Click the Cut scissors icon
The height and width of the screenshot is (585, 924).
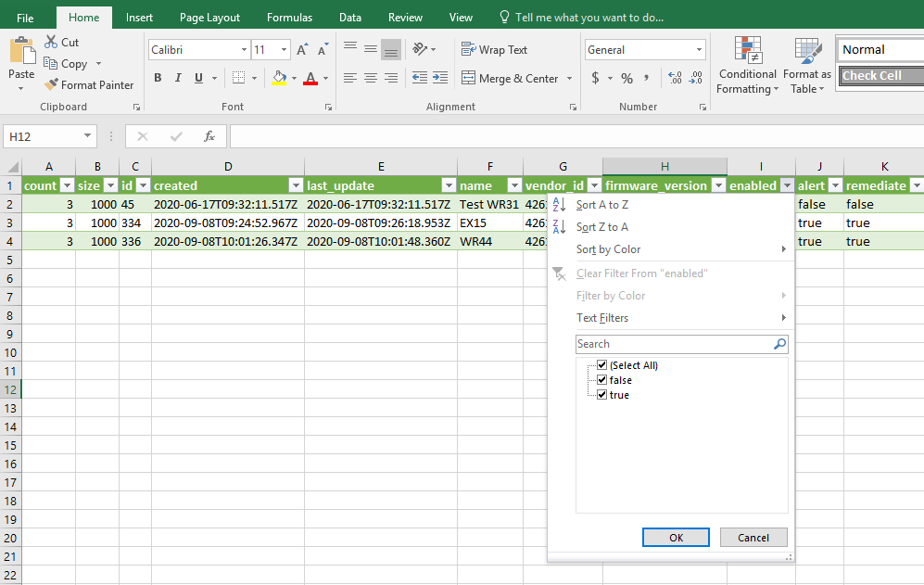(51, 42)
